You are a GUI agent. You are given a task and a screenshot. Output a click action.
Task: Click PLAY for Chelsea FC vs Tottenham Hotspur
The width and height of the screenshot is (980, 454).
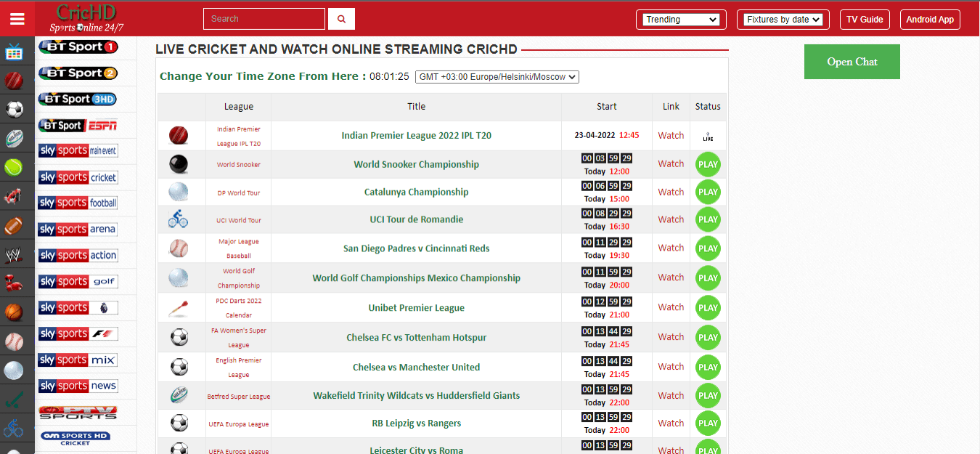(x=708, y=338)
